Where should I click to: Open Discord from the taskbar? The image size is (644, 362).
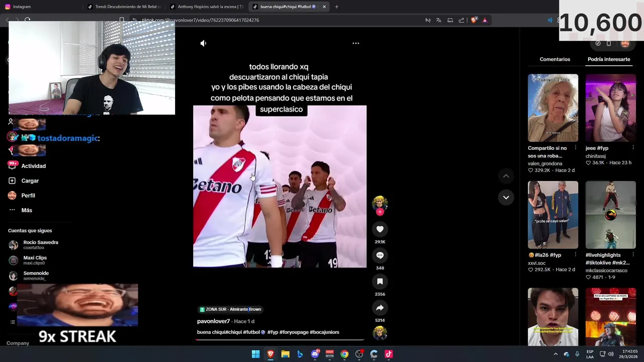[315, 354]
